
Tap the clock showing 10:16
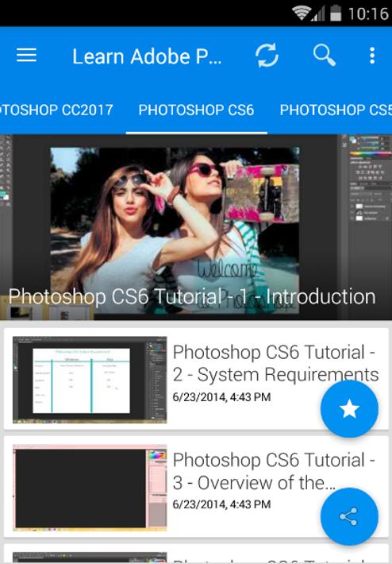coord(368,14)
